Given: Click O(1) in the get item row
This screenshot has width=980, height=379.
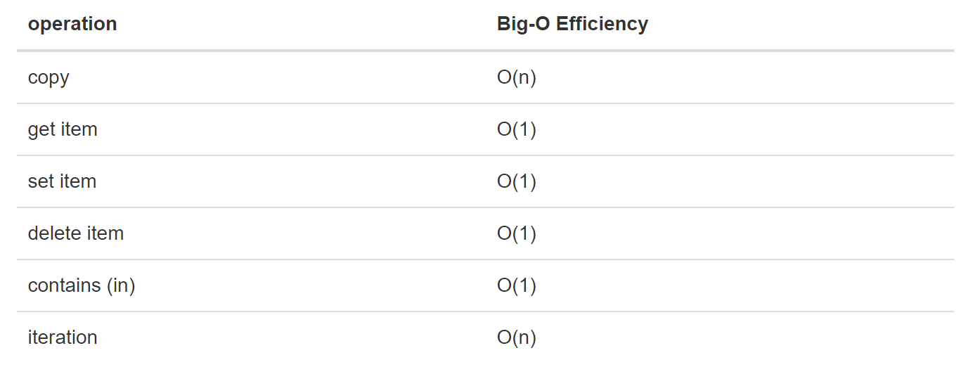Looking at the screenshot, I should 517,129.
